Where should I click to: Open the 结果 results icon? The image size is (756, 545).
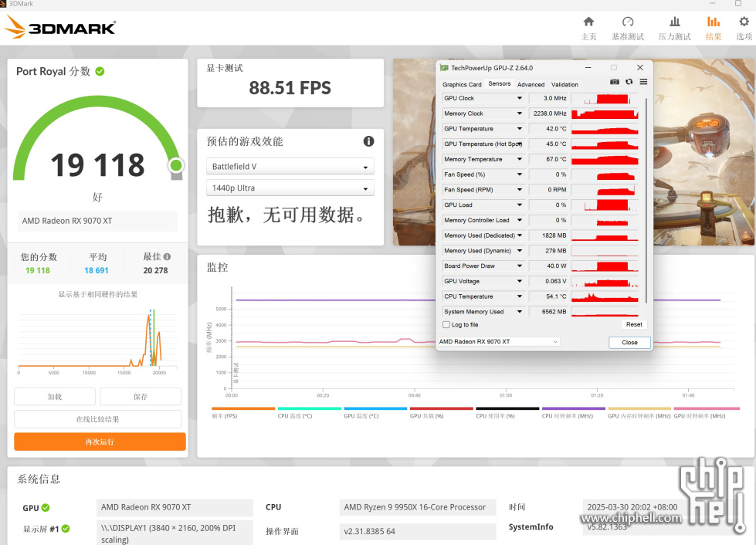coord(713,22)
